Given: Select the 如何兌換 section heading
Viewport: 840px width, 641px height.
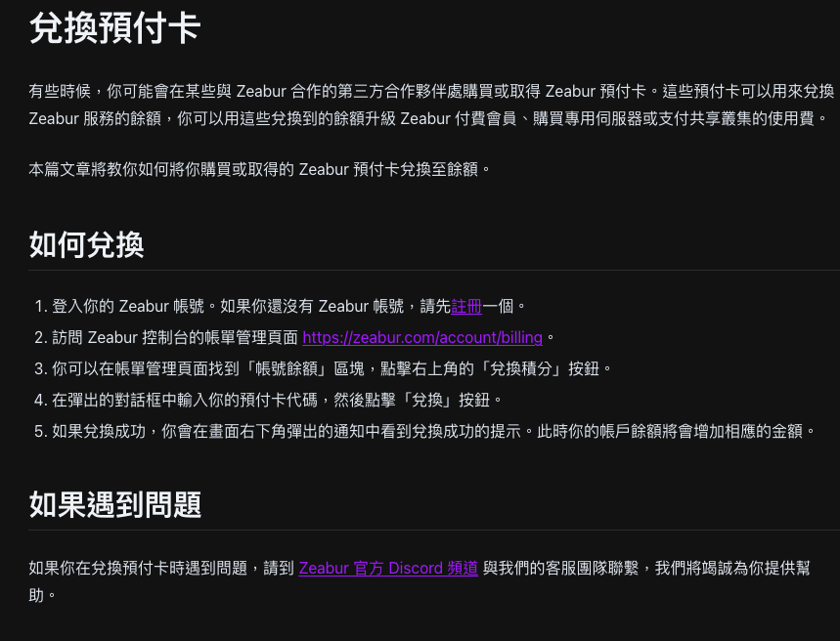Looking at the screenshot, I should pyautogui.click(x=86, y=245).
